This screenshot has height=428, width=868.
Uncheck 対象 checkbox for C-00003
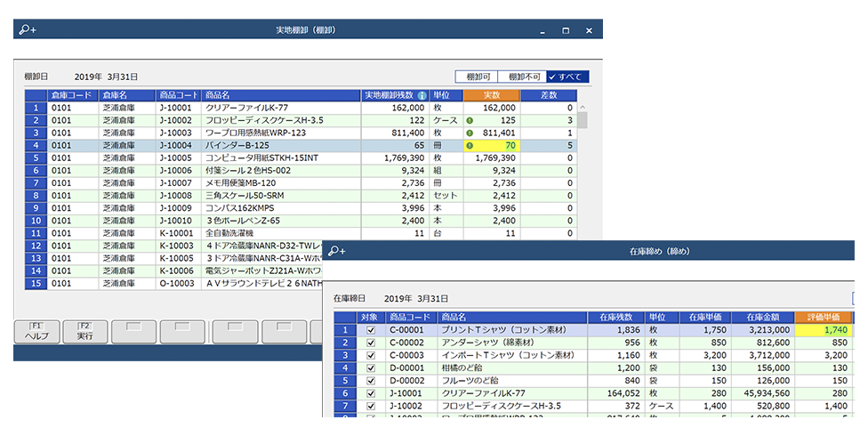tap(371, 355)
